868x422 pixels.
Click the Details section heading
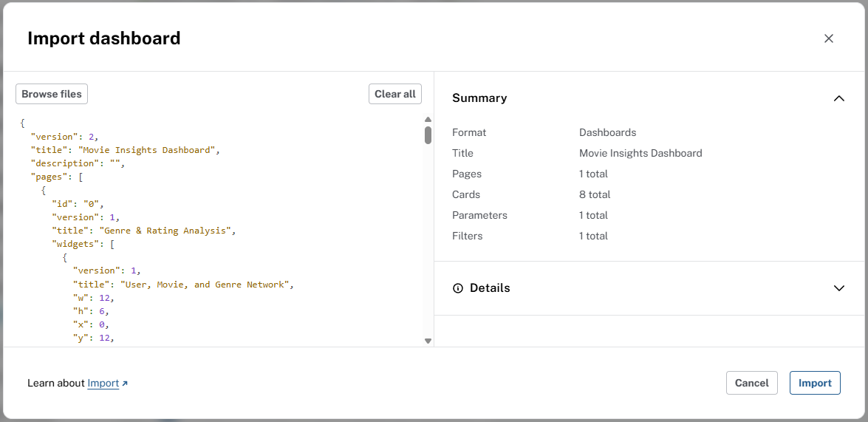pos(490,288)
